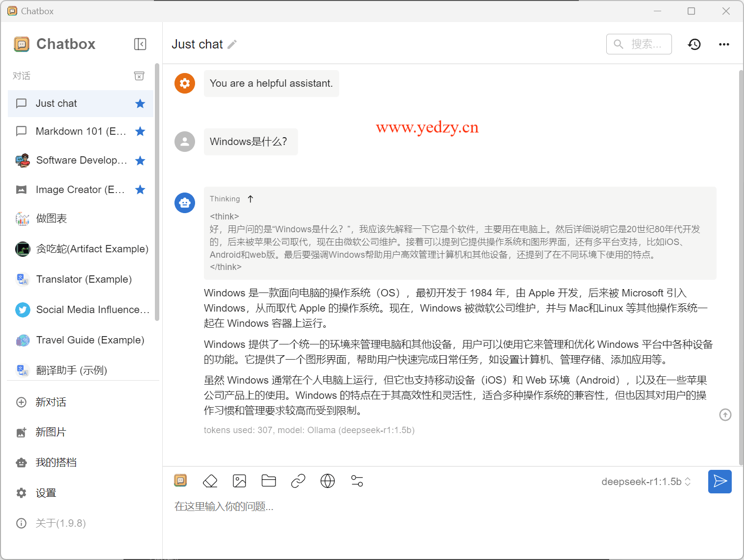Unstar the Software Developer conversation

[x=140, y=161]
